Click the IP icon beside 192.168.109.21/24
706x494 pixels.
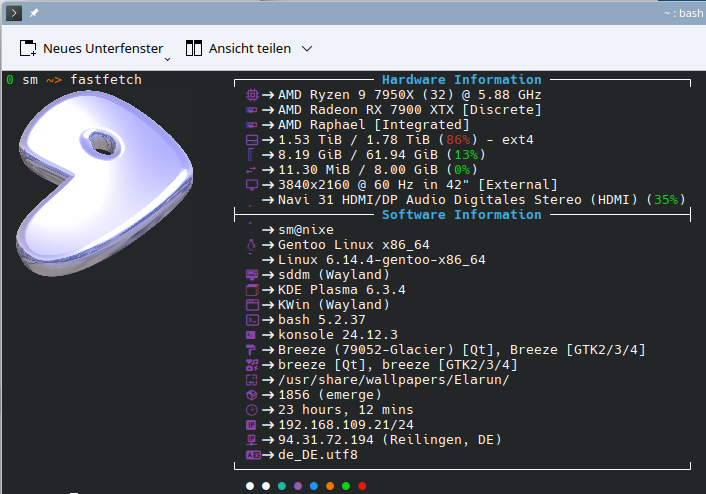coord(251,425)
